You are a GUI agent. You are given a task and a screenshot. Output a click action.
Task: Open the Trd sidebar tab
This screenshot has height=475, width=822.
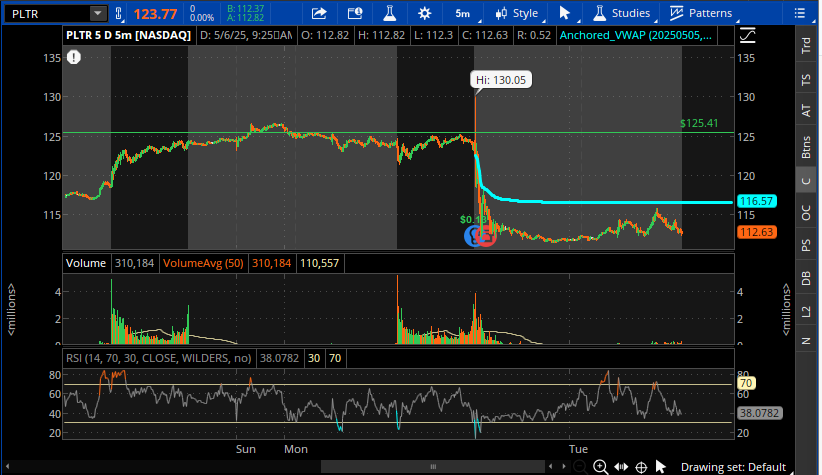806,46
